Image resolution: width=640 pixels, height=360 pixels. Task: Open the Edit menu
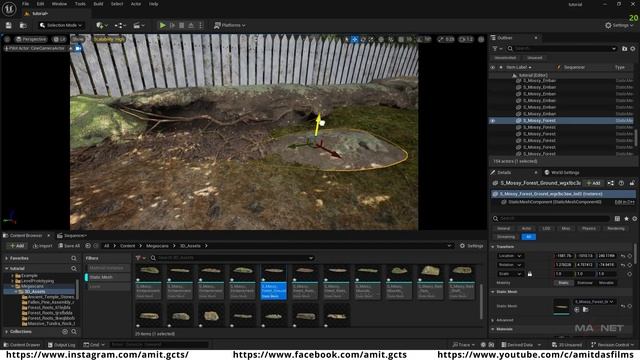pyautogui.click(x=40, y=4)
